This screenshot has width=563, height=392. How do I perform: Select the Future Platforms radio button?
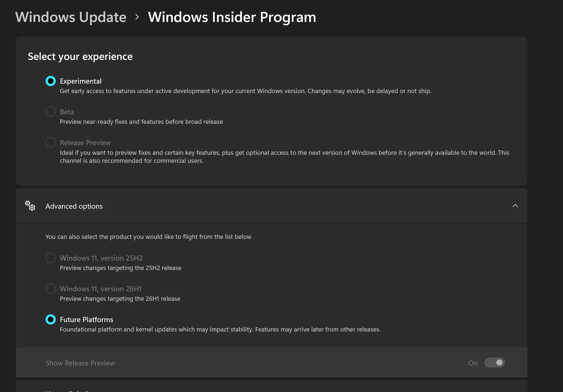pyautogui.click(x=50, y=319)
